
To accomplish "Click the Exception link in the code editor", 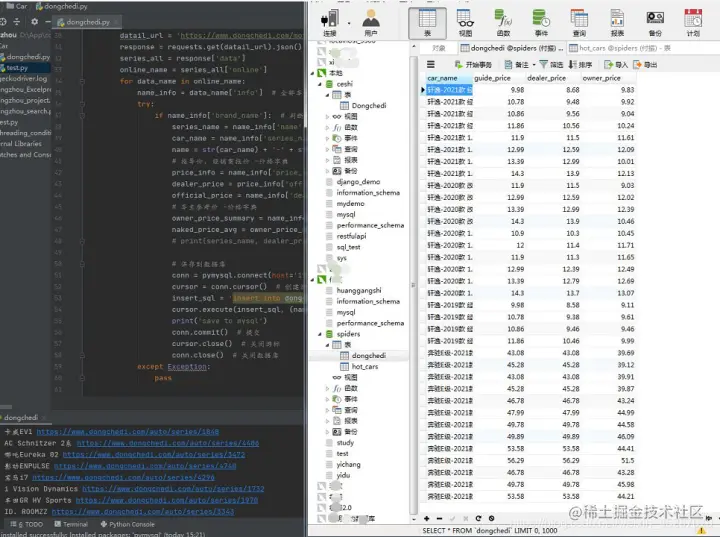I will (x=187, y=367).
